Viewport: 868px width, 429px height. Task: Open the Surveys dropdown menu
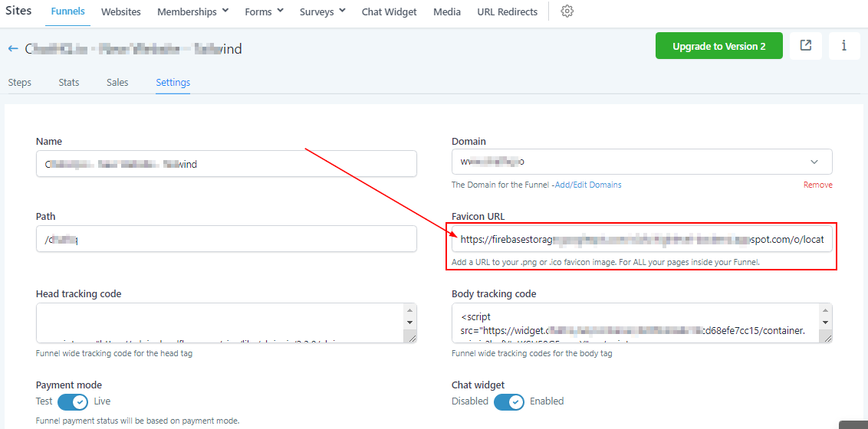322,11
